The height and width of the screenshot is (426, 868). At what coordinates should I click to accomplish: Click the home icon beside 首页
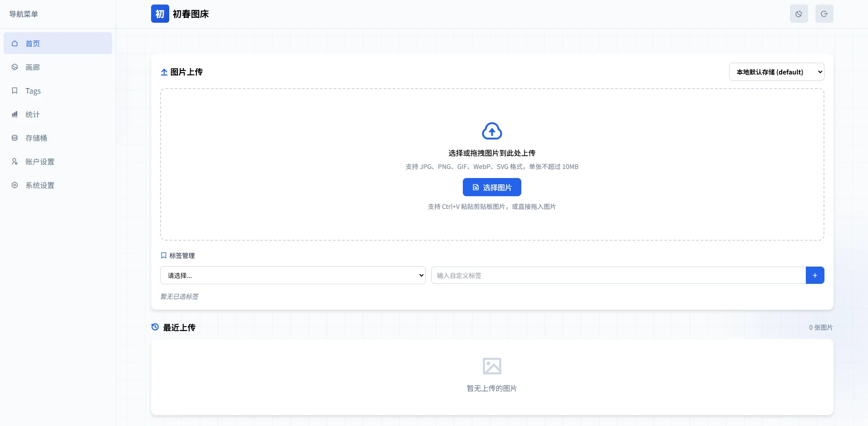click(15, 44)
